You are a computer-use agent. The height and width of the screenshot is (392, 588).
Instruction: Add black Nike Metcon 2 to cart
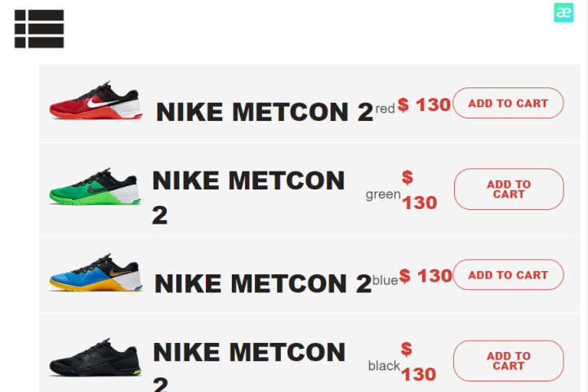click(509, 361)
